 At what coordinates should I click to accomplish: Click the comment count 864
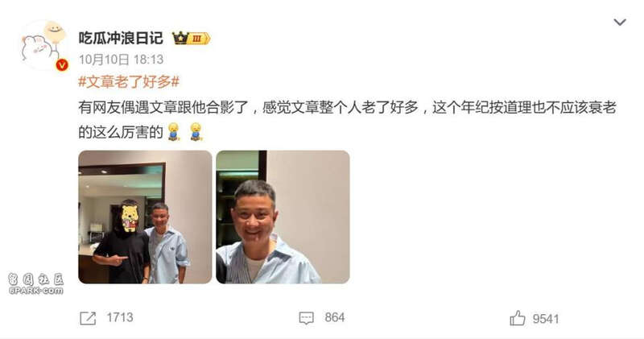click(335, 317)
